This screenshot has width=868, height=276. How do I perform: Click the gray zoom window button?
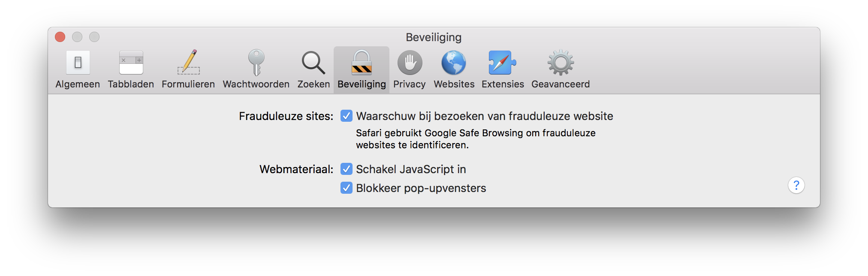pos(94,37)
